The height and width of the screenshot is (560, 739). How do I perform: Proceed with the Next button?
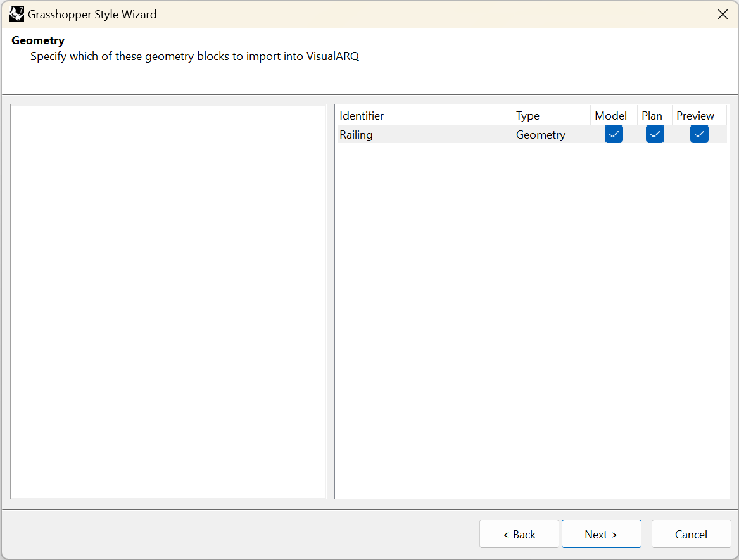[x=601, y=534]
